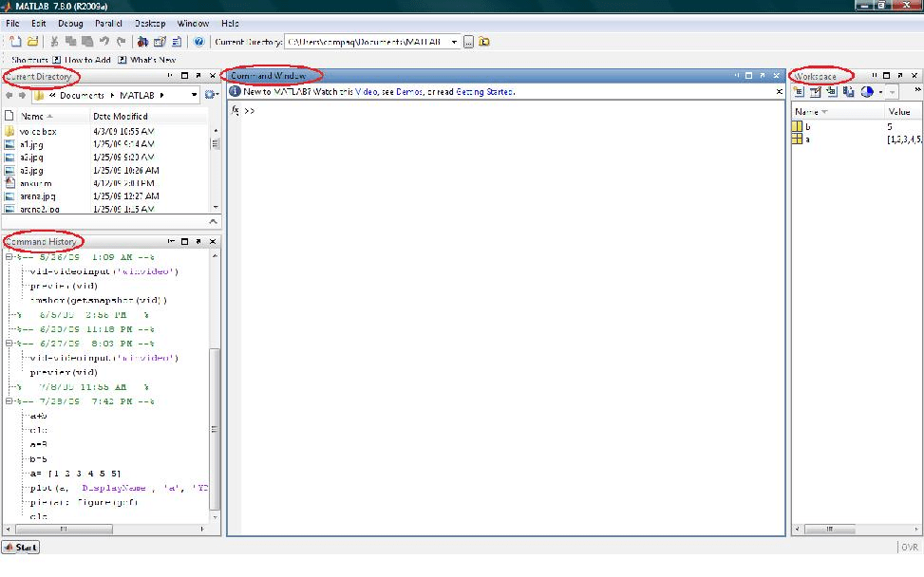Open the Debug menu
The height and width of the screenshot is (577, 924).
click(69, 23)
